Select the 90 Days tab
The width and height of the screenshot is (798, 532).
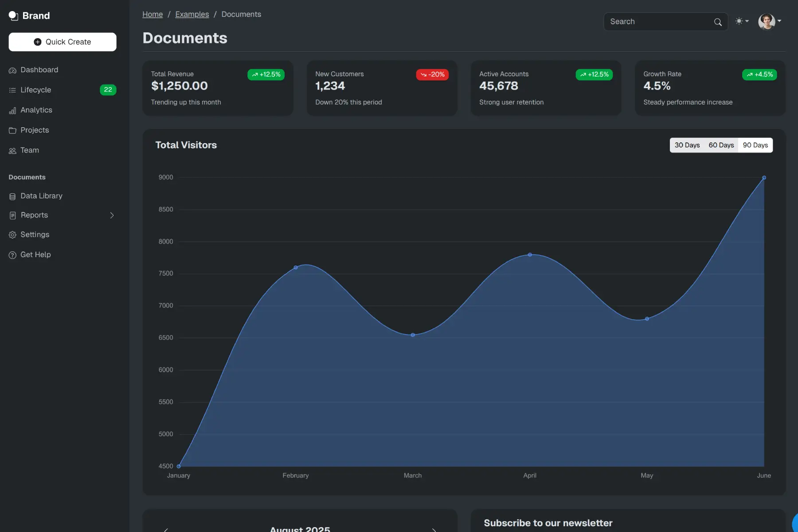click(x=755, y=145)
